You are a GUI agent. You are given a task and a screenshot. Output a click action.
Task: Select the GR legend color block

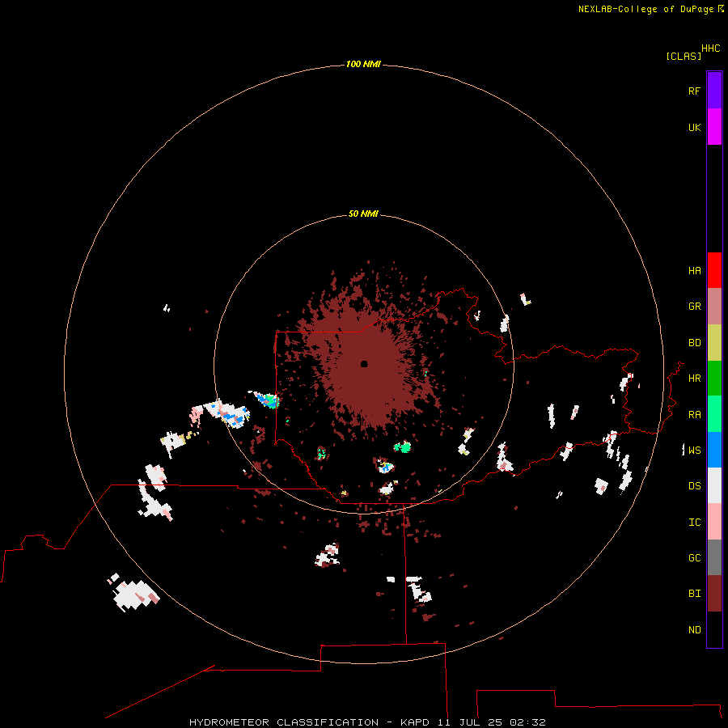pos(714,307)
